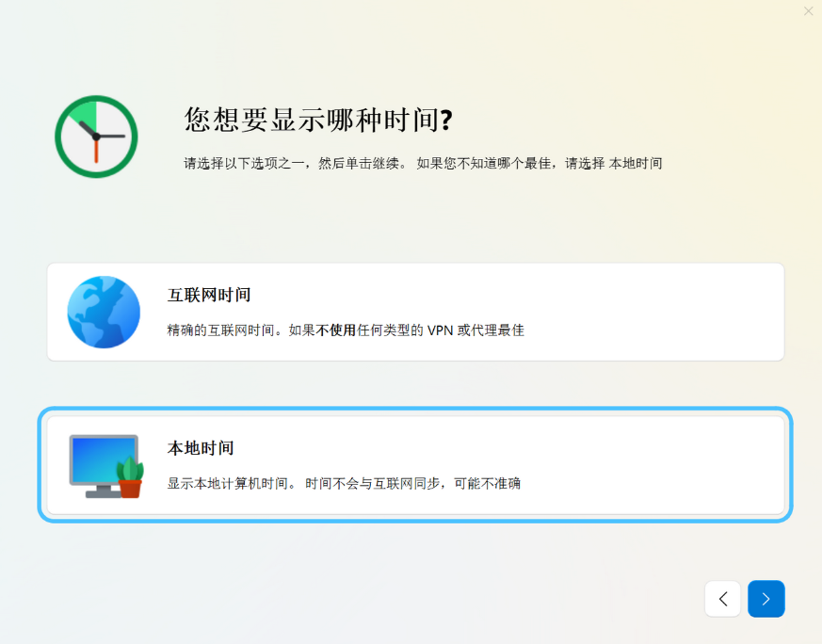Click the blue globe icon for Internet time
Screen dimensions: 822x644
pos(104,312)
